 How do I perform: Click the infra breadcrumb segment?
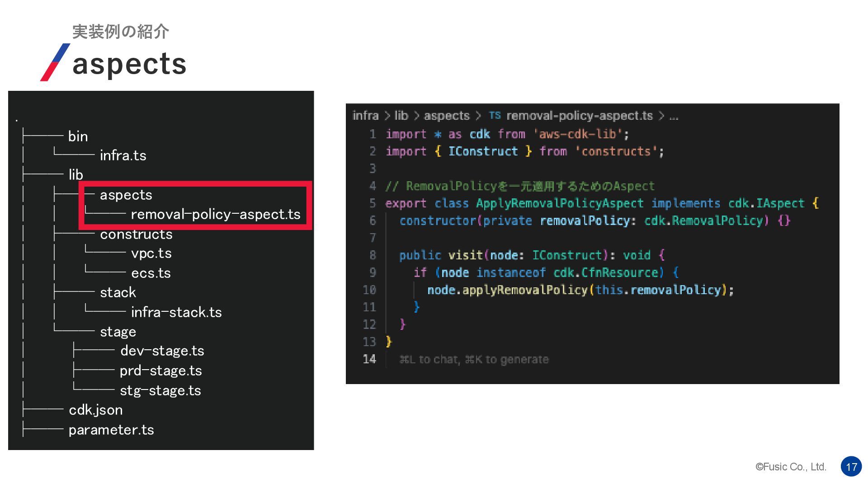tap(365, 116)
